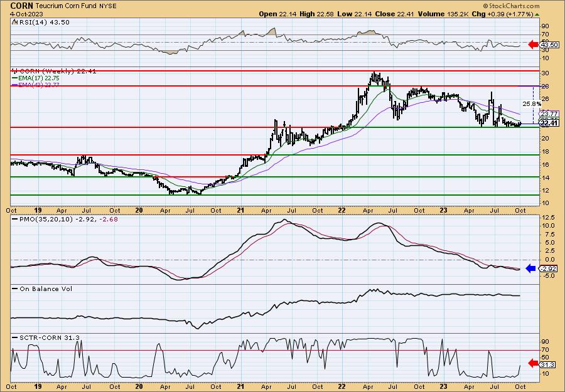Screen dimensions: 565x392
Task: Click the 12.5 label on PMO axis
Action: 547,218
